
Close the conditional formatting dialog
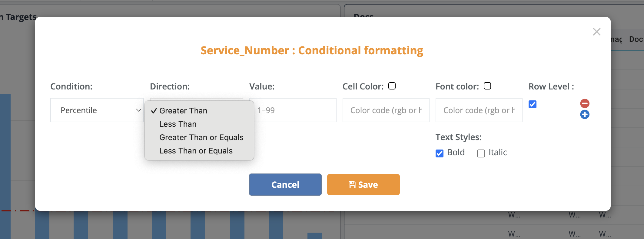point(596,32)
